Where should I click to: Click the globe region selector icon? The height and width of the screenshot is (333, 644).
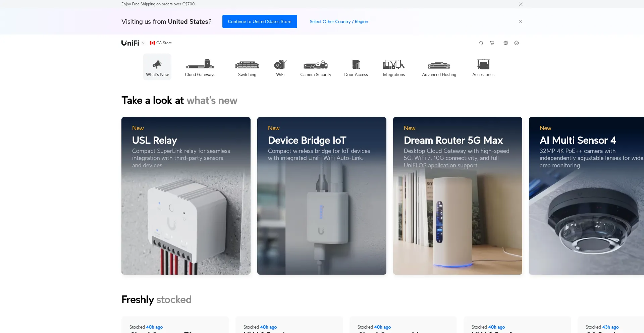coord(506,43)
